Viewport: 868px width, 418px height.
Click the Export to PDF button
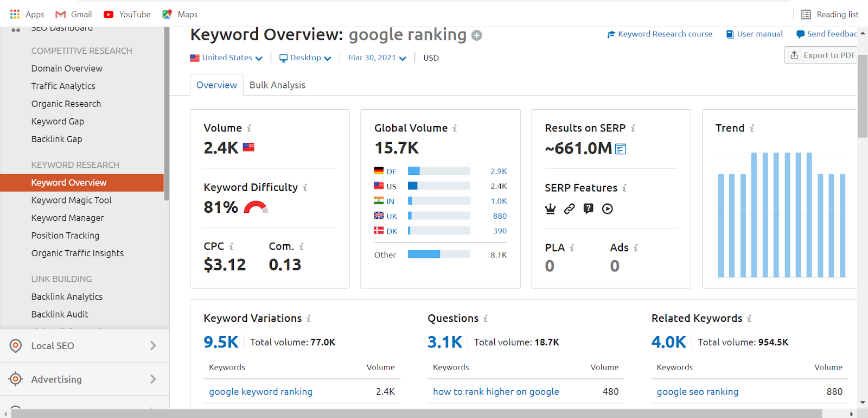point(821,55)
